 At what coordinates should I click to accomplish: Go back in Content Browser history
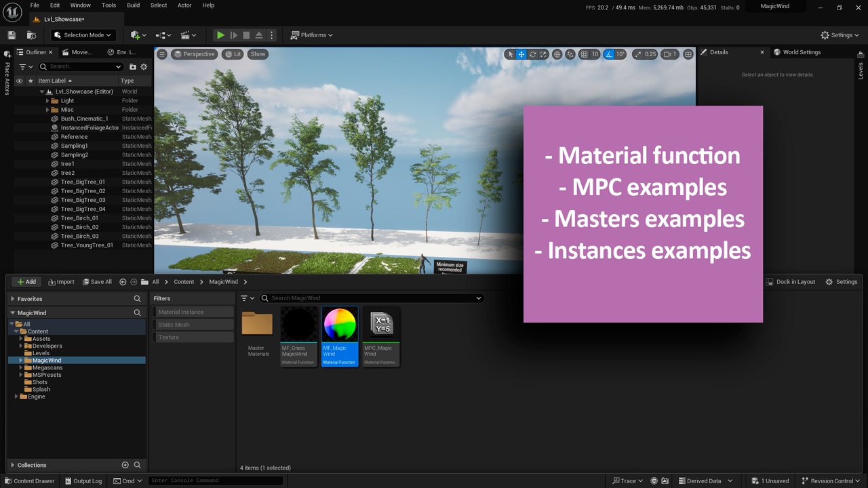(x=123, y=282)
